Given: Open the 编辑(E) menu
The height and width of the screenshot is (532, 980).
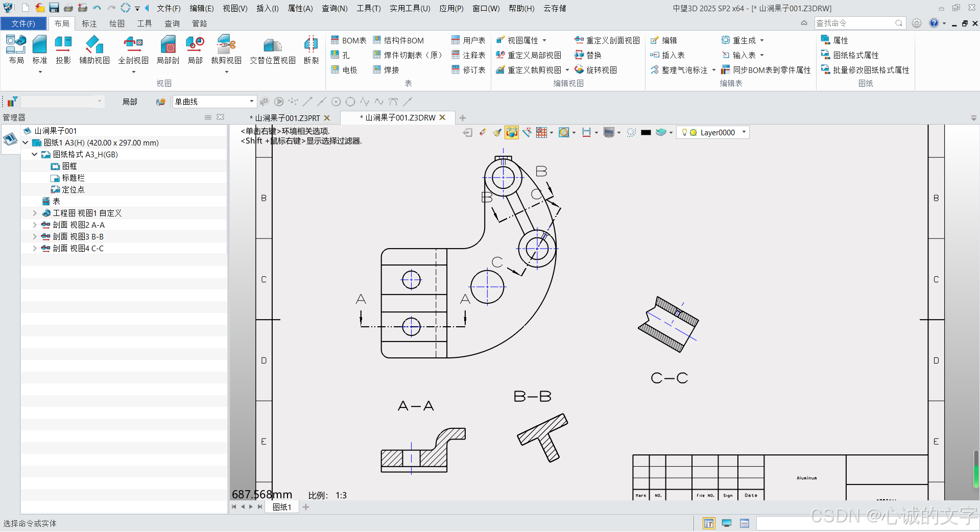Looking at the screenshot, I should coord(202,8).
